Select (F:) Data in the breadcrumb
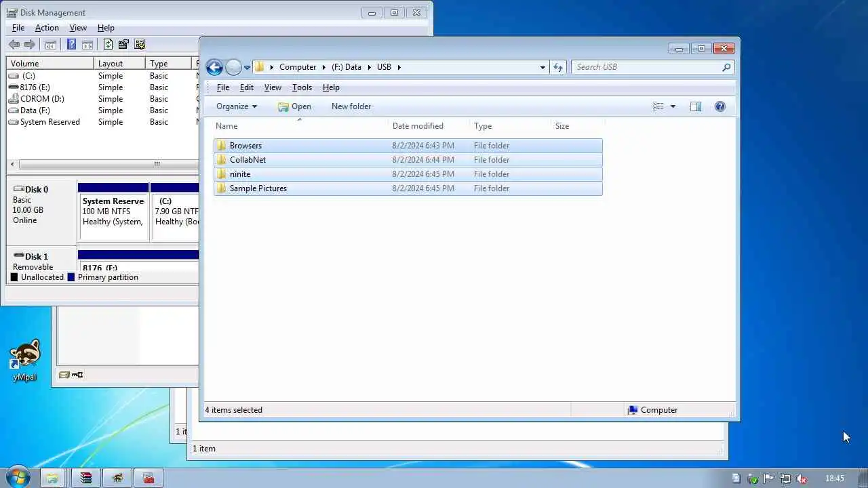Image resolution: width=868 pixels, height=488 pixels. tap(347, 67)
